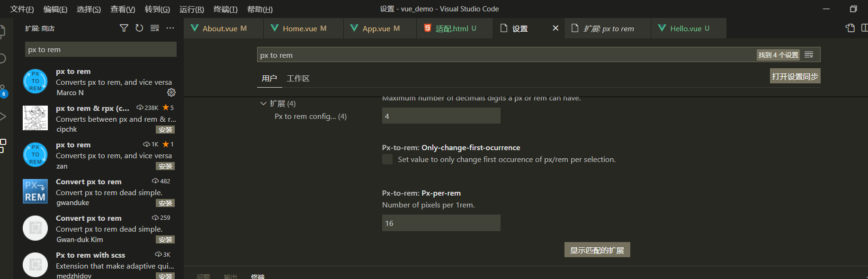Open 转到(G) menu
868x279 pixels.
pos(157,9)
